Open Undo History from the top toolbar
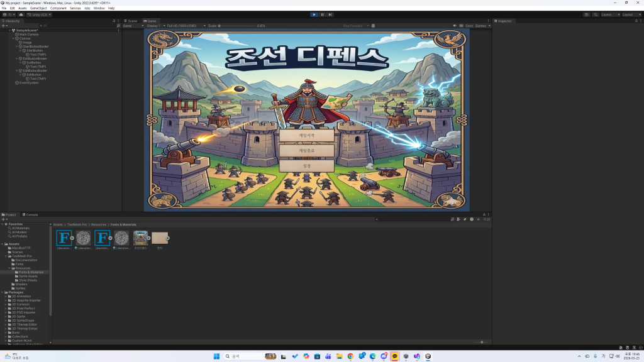The width and height of the screenshot is (644, 362). point(586,14)
